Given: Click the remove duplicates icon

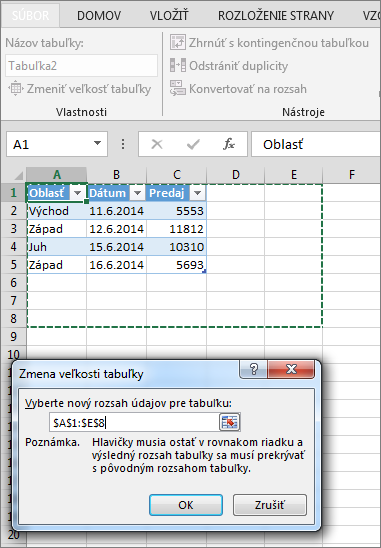Looking at the screenshot, I should [178, 65].
